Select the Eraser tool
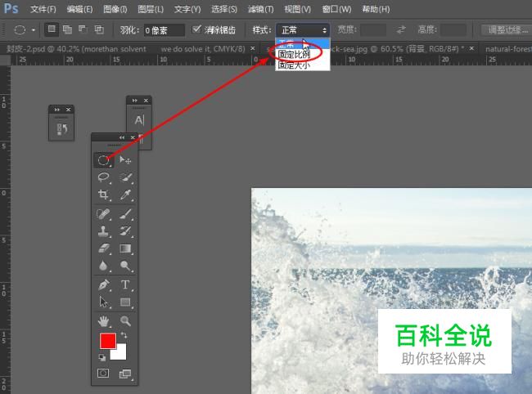 pyautogui.click(x=103, y=248)
